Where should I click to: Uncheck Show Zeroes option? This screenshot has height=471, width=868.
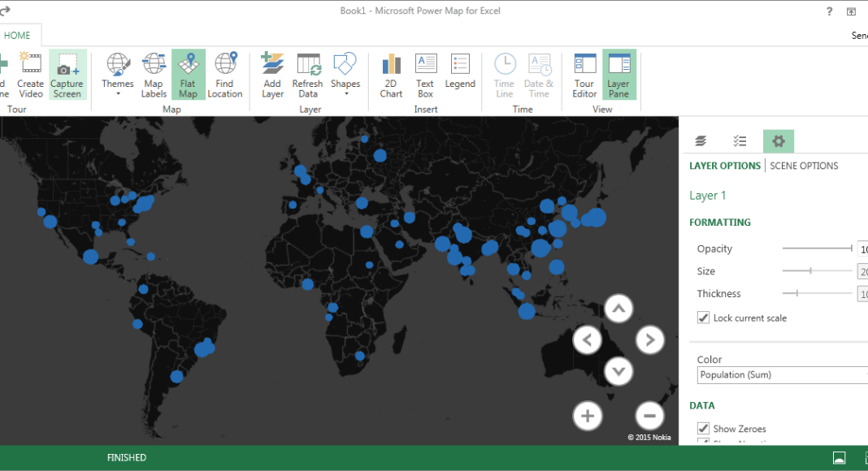703,429
